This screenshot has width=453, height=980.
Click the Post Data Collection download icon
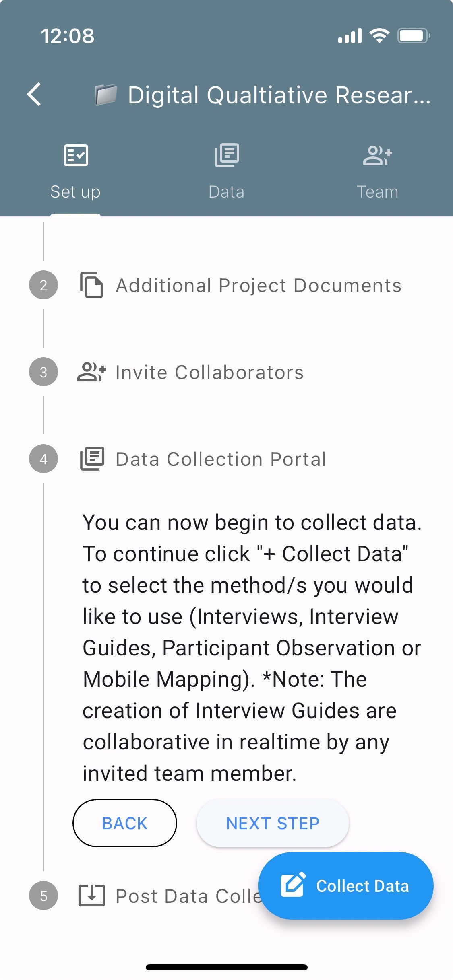(x=92, y=896)
